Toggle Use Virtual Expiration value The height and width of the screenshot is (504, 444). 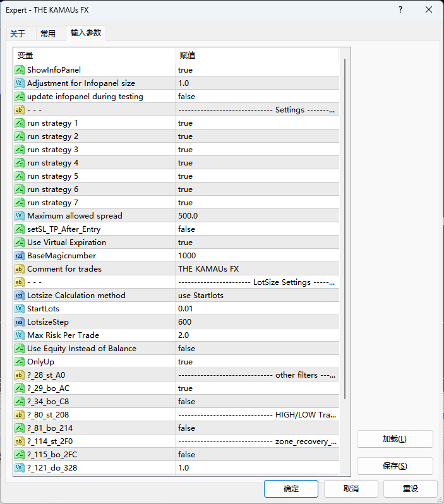pyautogui.click(x=257, y=243)
